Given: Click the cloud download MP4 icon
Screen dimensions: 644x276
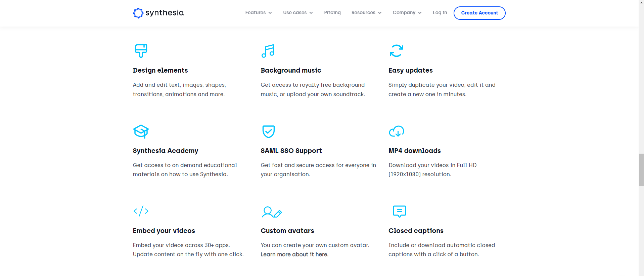Looking at the screenshot, I should (x=397, y=131).
